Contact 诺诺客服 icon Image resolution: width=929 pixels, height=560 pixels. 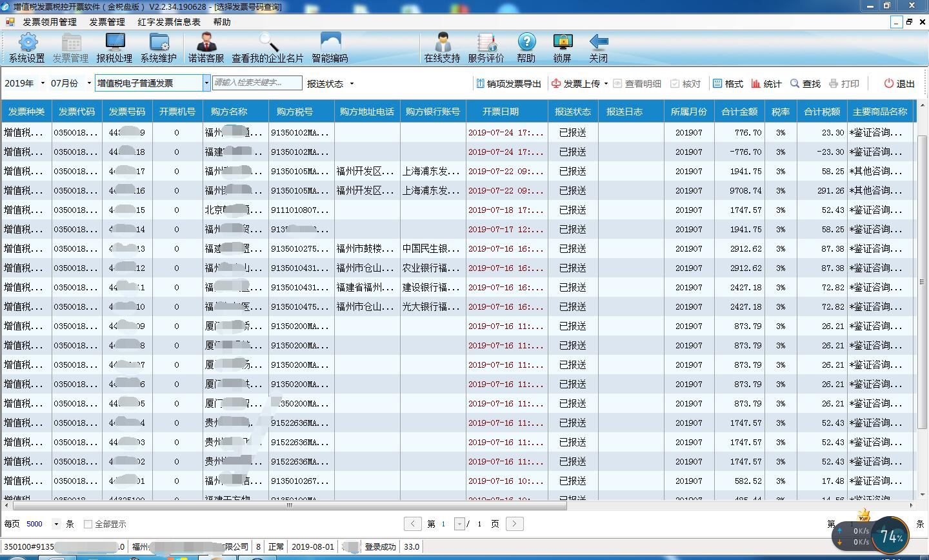coord(206,48)
